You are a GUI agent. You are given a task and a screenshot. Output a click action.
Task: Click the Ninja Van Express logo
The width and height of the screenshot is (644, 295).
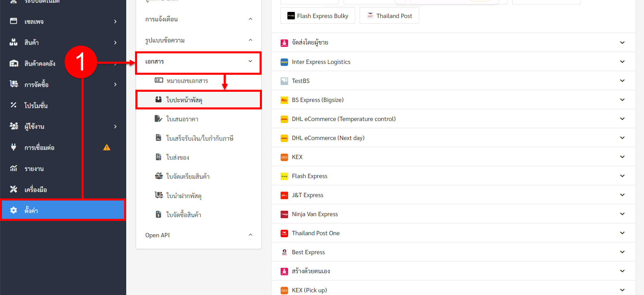[284, 214]
